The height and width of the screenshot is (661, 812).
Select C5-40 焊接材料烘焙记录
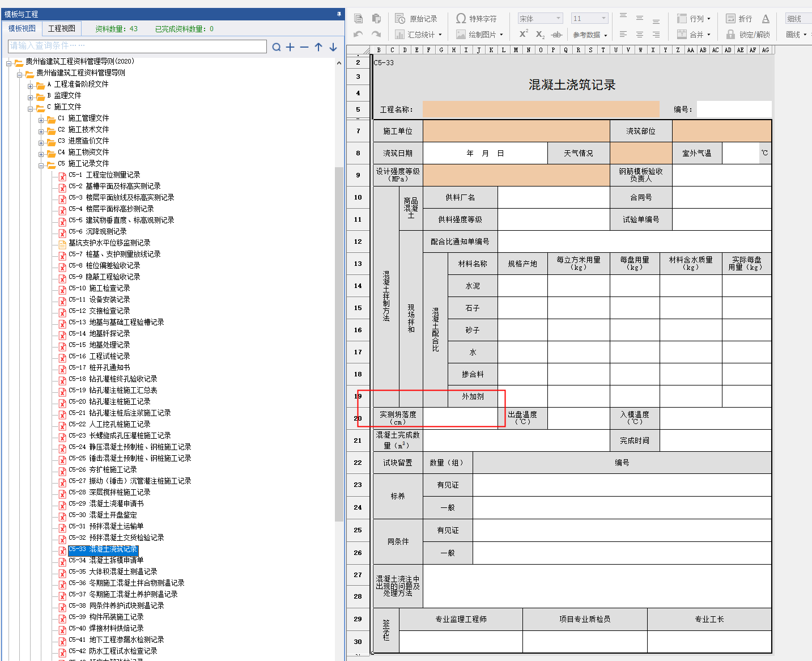[x=106, y=628]
